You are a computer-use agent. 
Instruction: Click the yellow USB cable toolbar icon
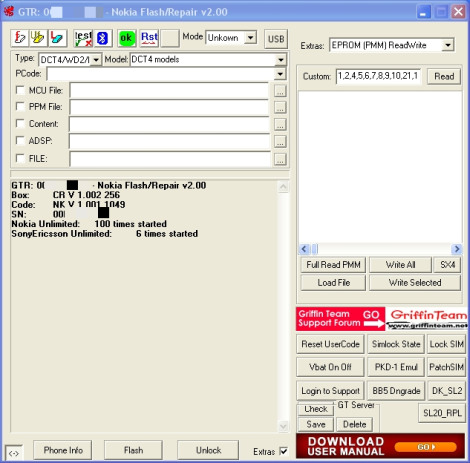[x=38, y=38]
